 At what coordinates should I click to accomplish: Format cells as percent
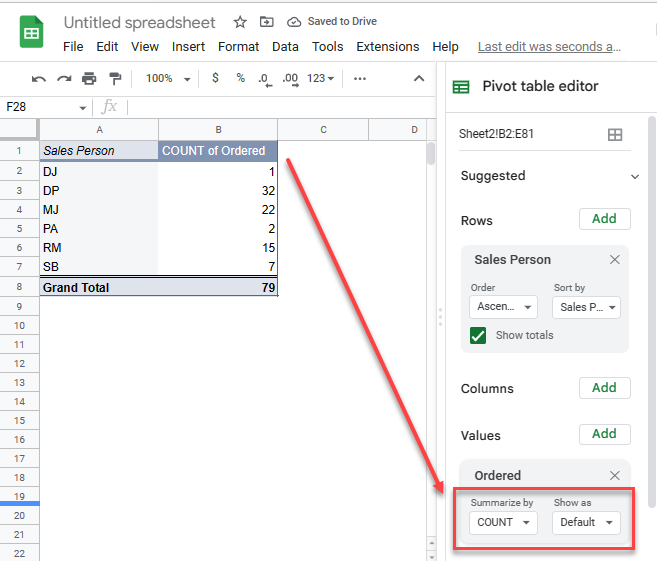[240, 78]
